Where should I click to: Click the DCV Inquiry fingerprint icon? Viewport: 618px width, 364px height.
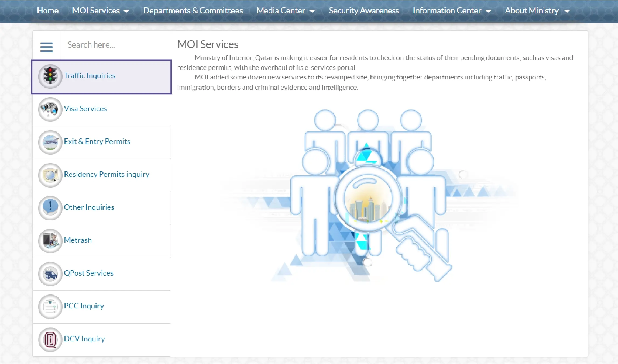(x=50, y=339)
